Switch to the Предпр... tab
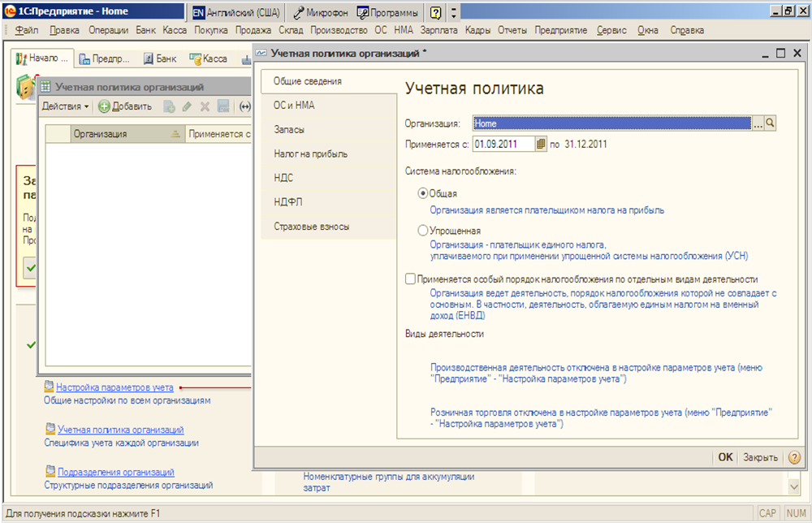812x523 pixels. [105, 59]
